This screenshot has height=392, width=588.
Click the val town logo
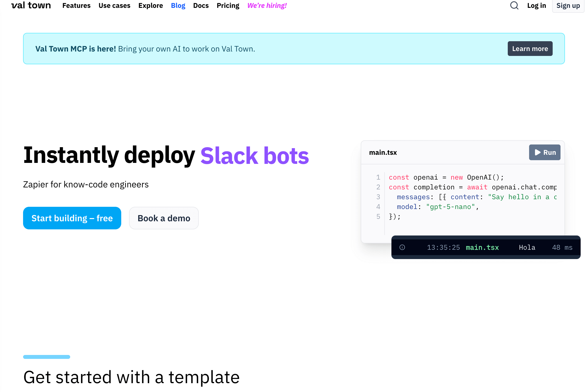tap(31, 5)
